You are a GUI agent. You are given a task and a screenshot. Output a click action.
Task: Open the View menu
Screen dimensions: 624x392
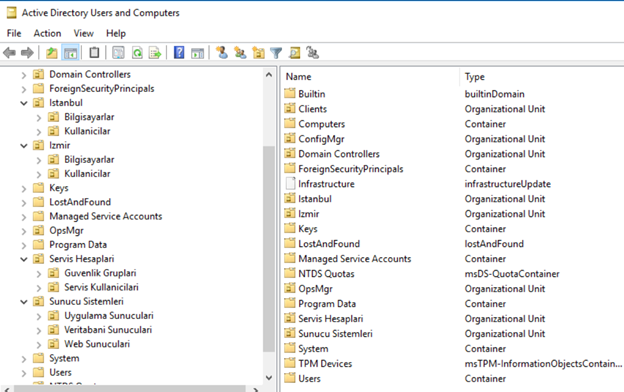click(84, 33)
